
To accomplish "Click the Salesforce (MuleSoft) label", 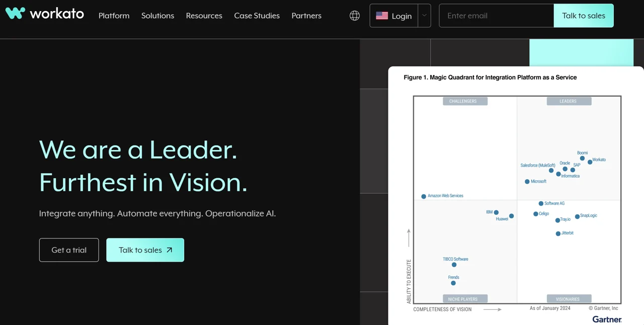I will tap(538, 165).
